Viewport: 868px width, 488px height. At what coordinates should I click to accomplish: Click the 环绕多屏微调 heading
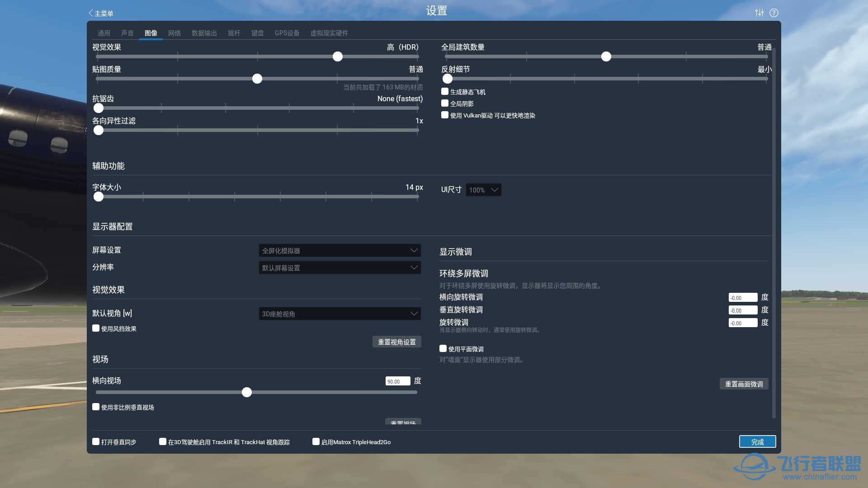click(464, 273)
